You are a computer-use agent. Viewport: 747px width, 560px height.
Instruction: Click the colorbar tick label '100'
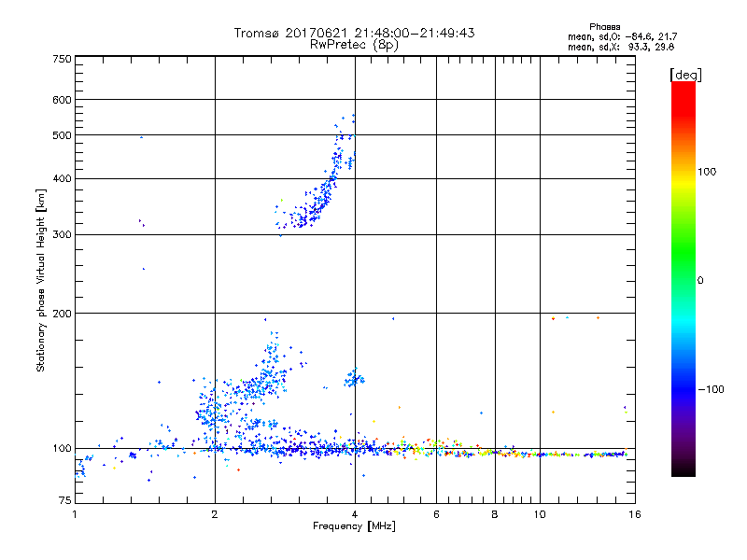coord(707,172)
